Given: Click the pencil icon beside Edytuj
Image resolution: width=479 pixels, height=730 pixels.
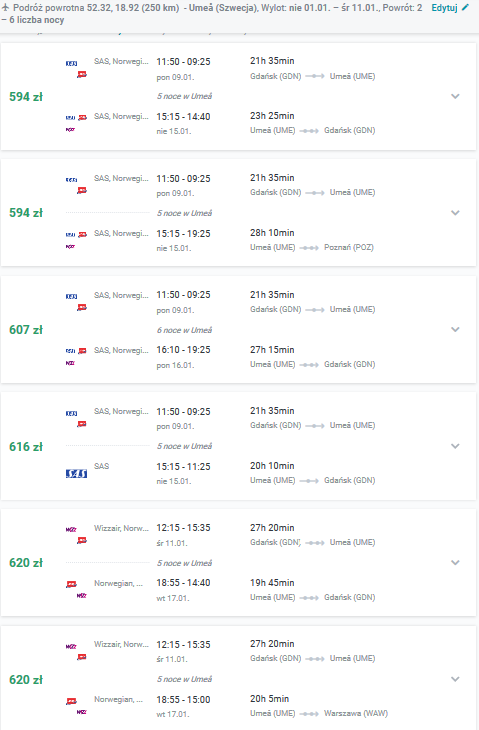Looking at the screenshot, I should click(x=465, y=7).
